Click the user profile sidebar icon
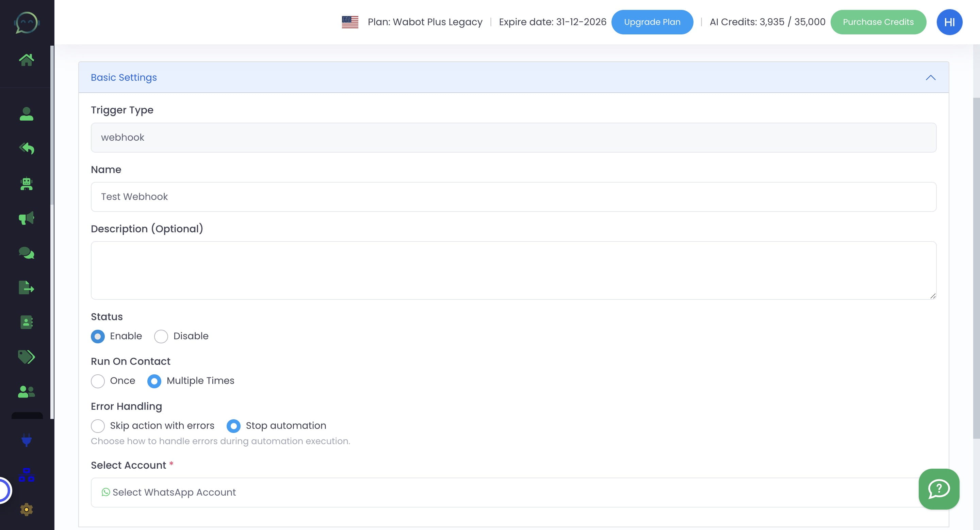 tap(26, 114)
